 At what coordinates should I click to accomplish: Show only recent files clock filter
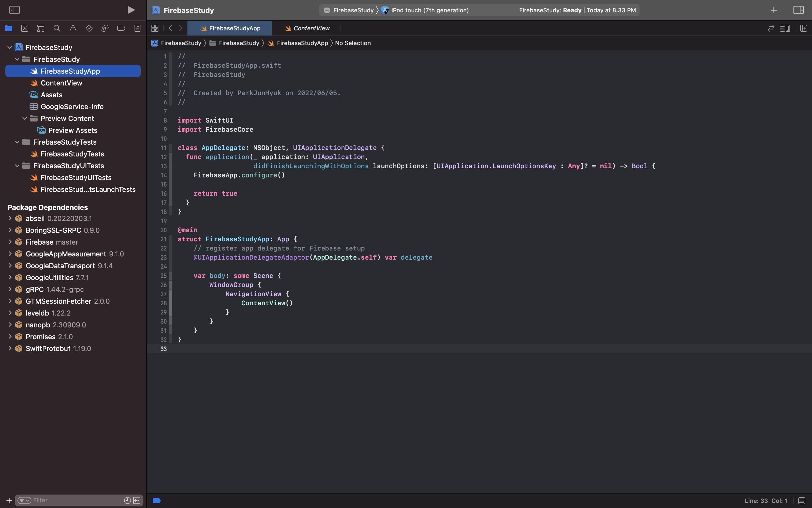pyautogui.click(x=128, y=500)
